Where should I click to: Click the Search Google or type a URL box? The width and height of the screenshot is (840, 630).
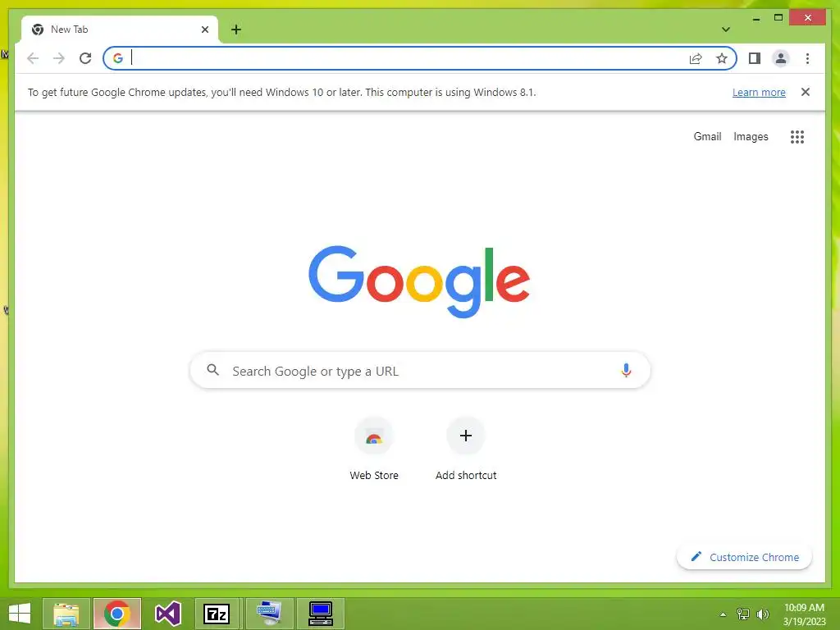(x=420, y=370)
